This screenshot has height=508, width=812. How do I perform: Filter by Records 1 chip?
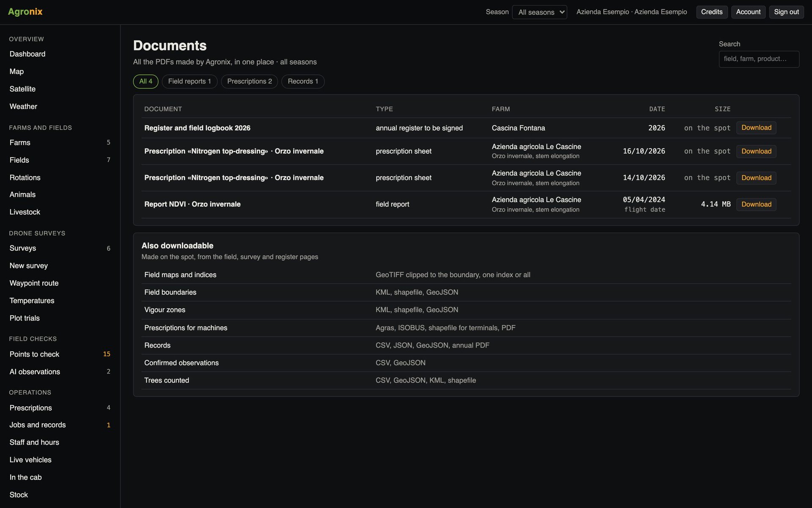[x=303, y=81]
